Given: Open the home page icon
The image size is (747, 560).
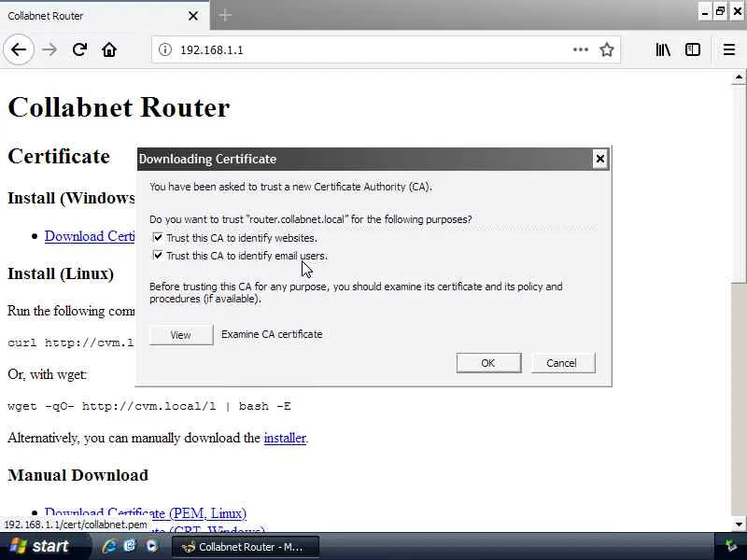Looking at the screenshot, I should [109, 49].
